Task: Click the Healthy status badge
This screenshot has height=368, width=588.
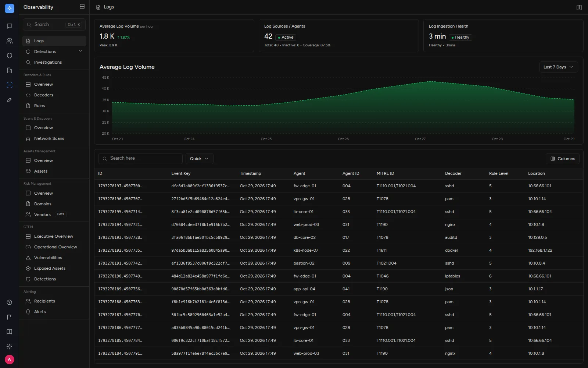Action: [460, 37]
